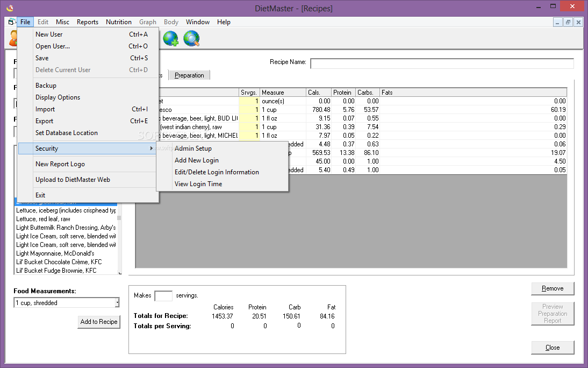
Task: Select Light Buttermilk Ranch Dressing, Arby's
Action: [66, 228]
